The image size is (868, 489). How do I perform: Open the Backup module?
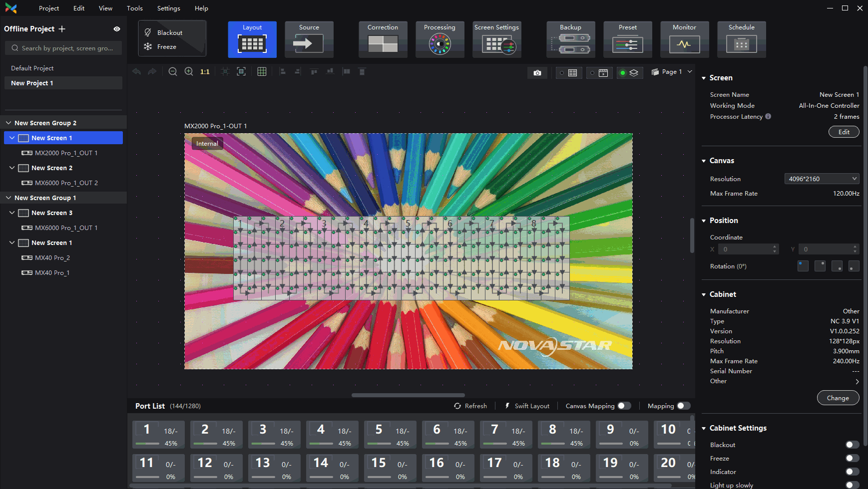tap(571, 39)
